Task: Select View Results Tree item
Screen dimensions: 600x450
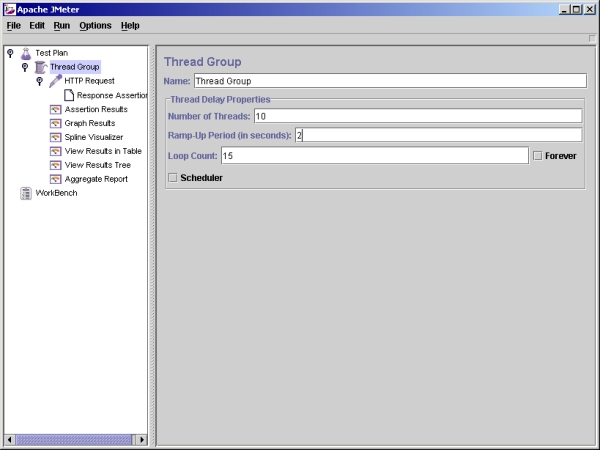Action: [97, 165]
